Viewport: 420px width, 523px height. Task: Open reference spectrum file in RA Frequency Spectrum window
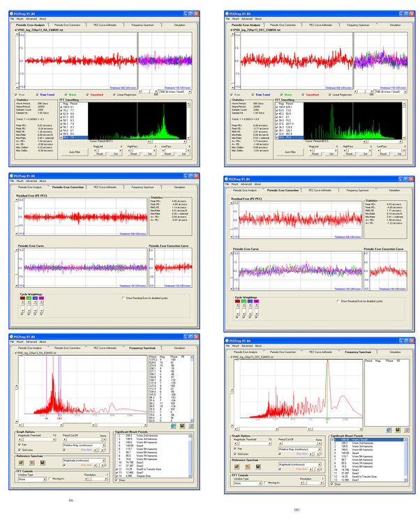(22, 462)
